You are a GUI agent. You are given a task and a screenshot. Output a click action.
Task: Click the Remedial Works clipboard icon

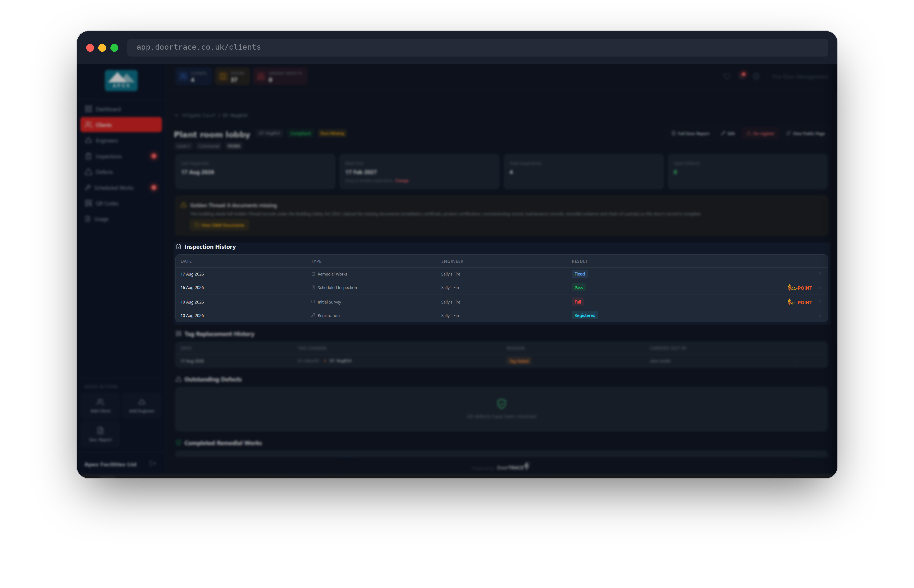(313, 274)
